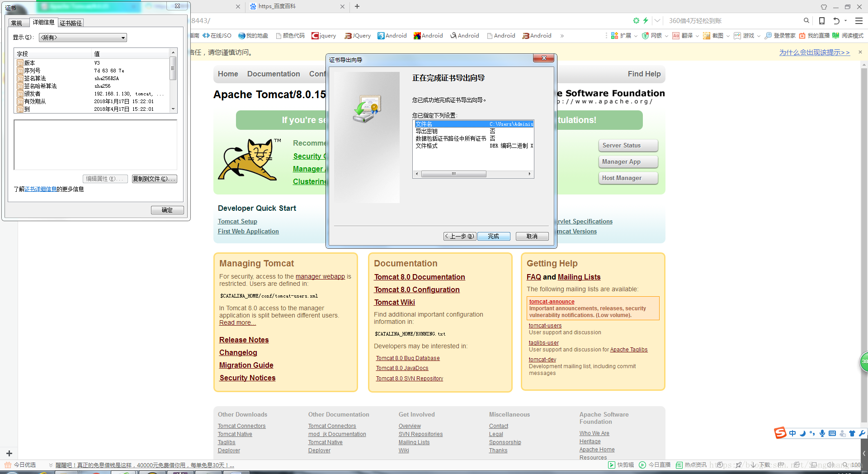868x474 pixels.
Task: Click Home in Tomcat navigation bar
Action: pos(228,74)
